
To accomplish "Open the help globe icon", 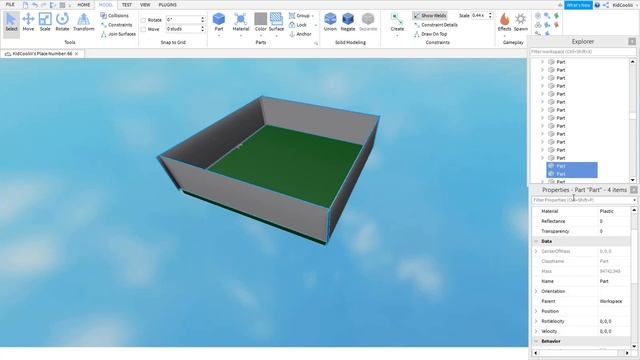I will pos(597,5).
